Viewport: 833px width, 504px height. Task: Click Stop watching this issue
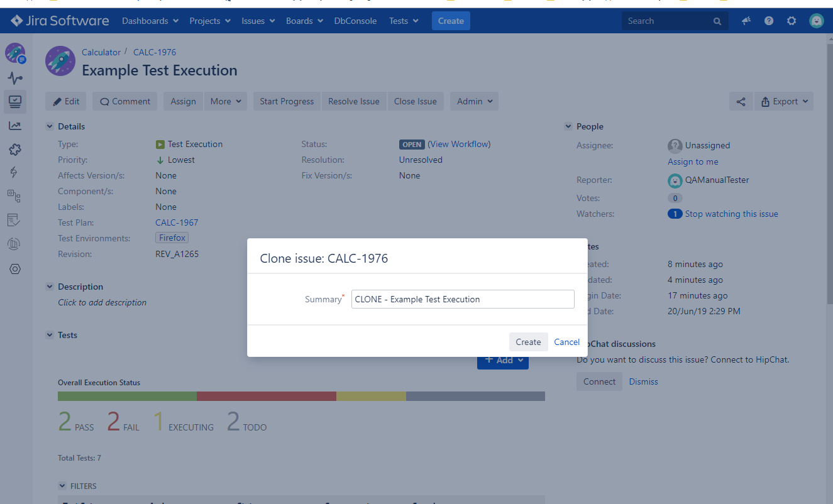click(x=732, y=214)
